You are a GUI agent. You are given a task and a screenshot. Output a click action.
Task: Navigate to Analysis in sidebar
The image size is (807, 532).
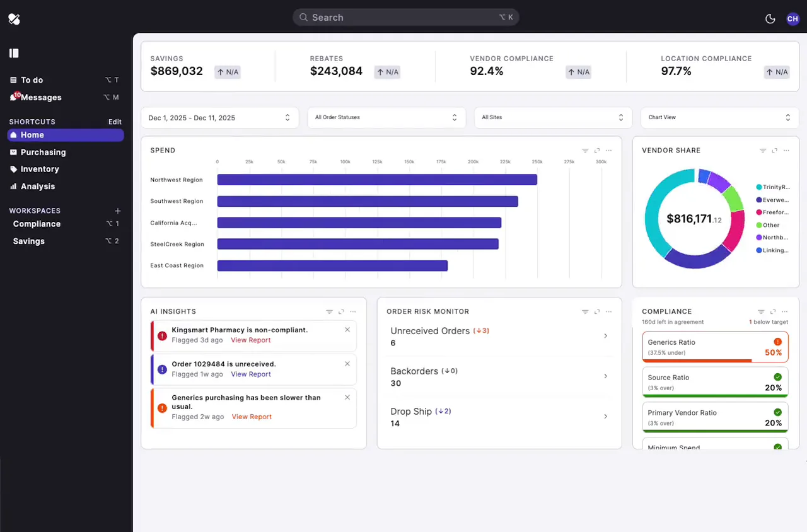click(x=66, y=187)
